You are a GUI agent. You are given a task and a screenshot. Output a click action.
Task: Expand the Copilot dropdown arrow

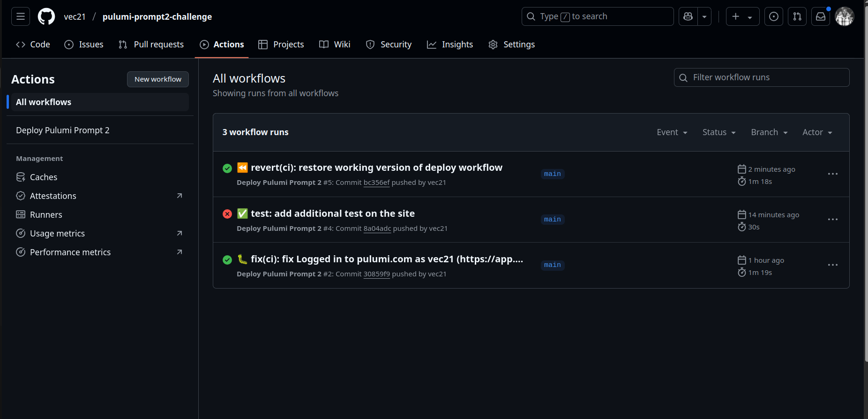(x=704, y=16)
